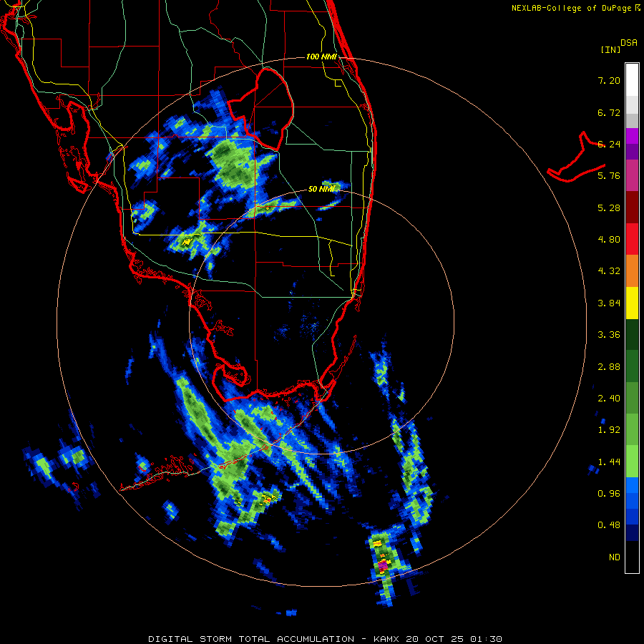The width and height of the screenshot is (644, 644).
Task: Pick the yellow swatch beside 3.84
Action: [x=632, y=303]
